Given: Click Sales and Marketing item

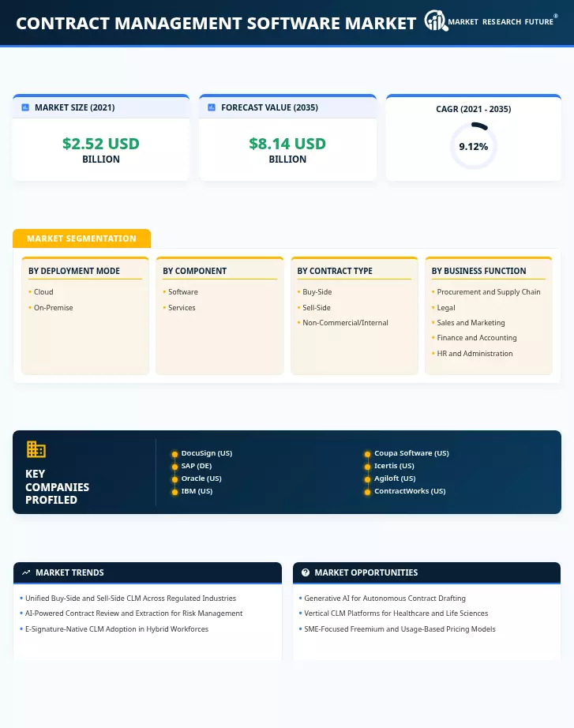Looking at the screenshot, I should (471, 323).
